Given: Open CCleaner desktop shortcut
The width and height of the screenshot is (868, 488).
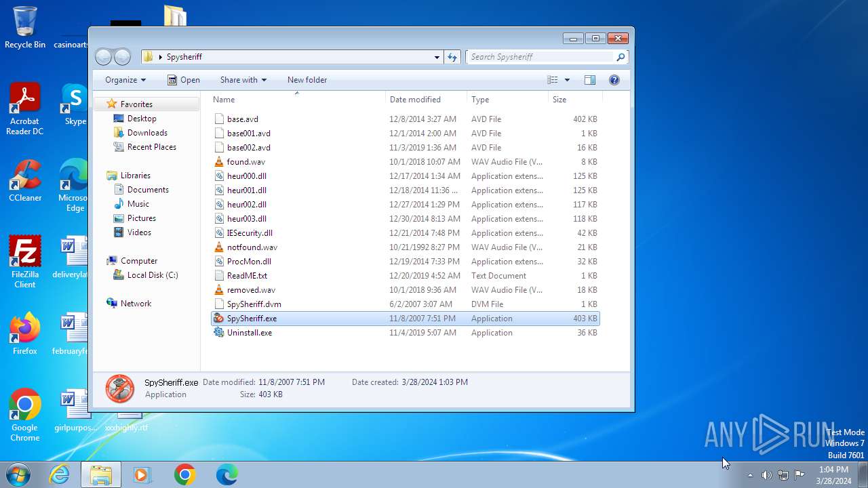Looking at the screenshot, I should point(25,181).
